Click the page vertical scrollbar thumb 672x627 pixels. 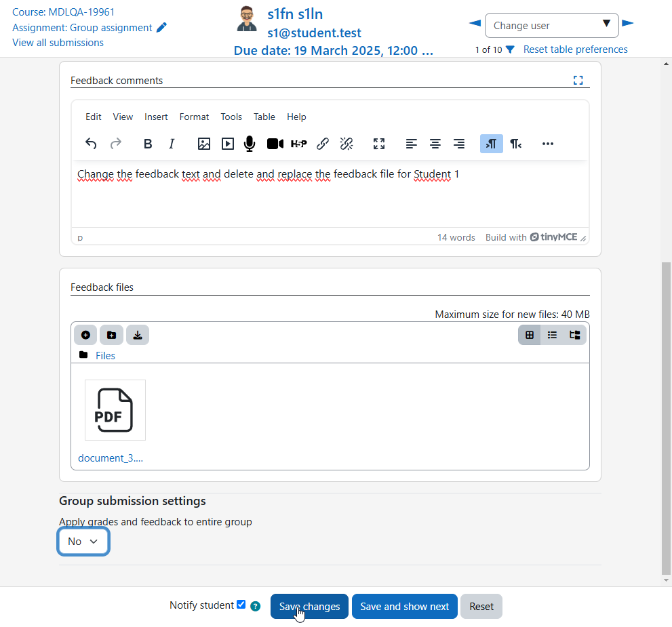[666, 418]
